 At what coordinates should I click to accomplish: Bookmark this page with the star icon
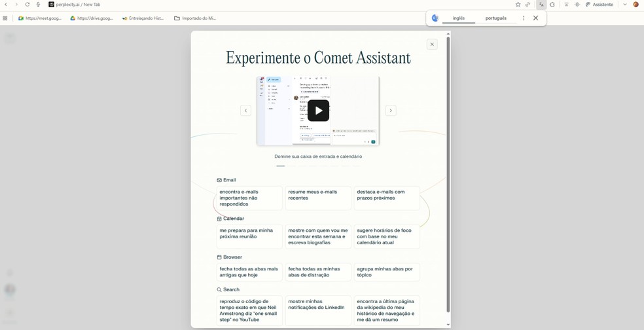[x=518, y=5]
